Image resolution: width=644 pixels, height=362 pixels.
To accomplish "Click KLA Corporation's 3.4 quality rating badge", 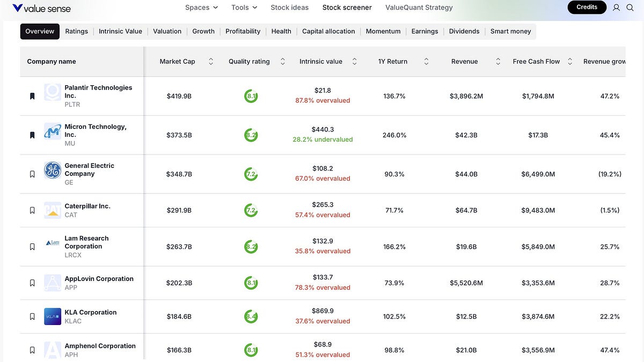I will click(x=251, y=317).
